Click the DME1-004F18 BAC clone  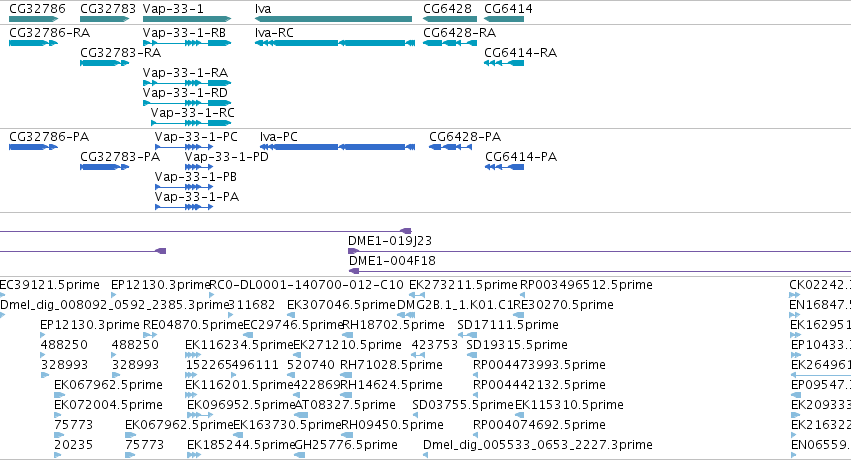tap(600, 271)
